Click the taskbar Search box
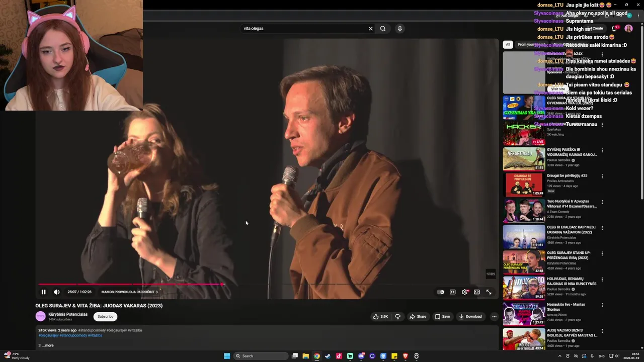This screenshot has height=362, width=644. coord(261,356)
